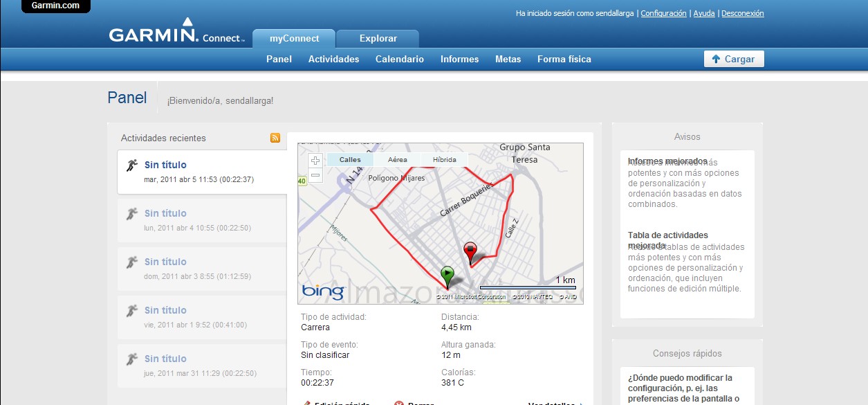The width and height of the screenshot is (868, 405).
Task: Click the Bing logo on the map
Action: (323, 291)
